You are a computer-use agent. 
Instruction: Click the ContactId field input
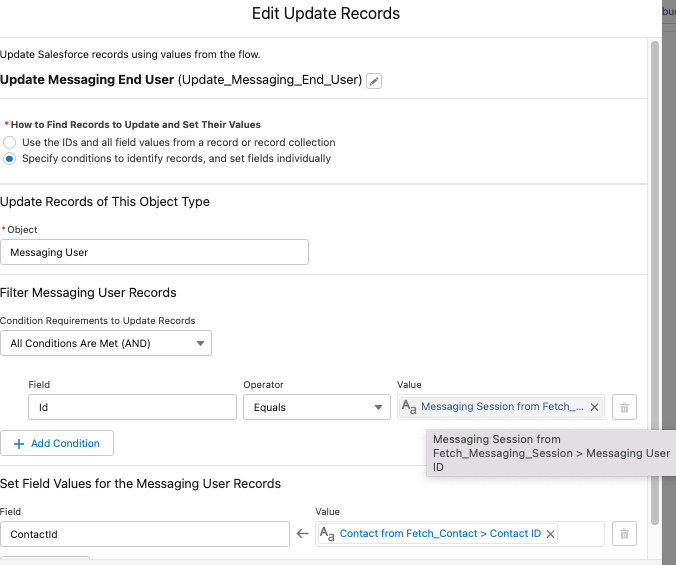[145, 534]
